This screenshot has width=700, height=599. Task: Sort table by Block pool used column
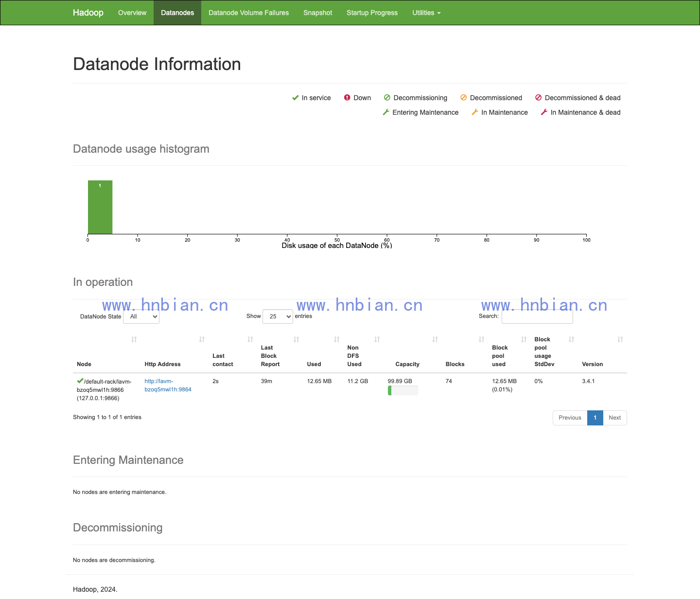(509, 352)
